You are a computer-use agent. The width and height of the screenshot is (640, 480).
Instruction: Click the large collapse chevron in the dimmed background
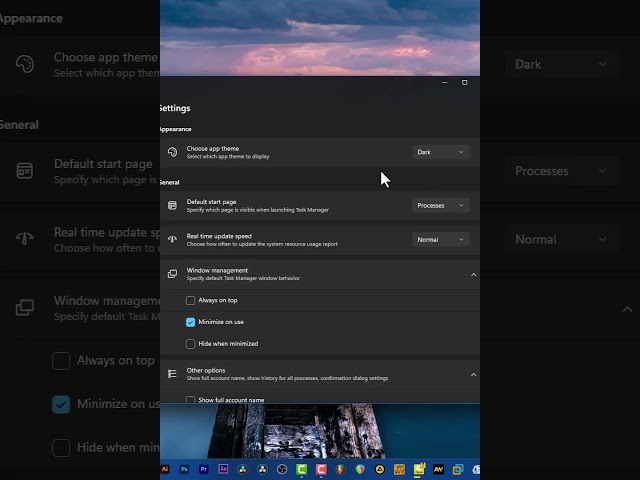[627, 309]
